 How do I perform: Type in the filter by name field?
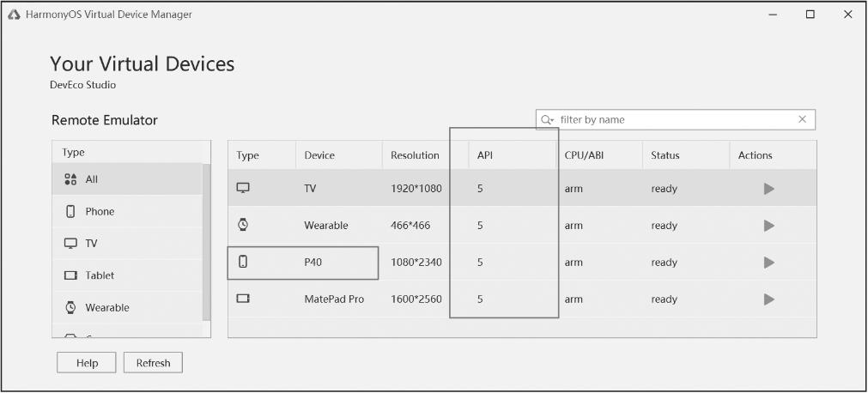point(674,120)
